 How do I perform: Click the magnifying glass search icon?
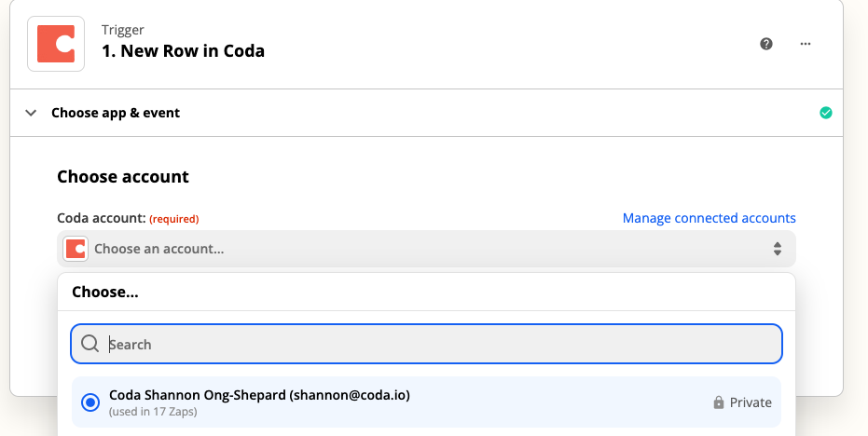tap(90, 344)
